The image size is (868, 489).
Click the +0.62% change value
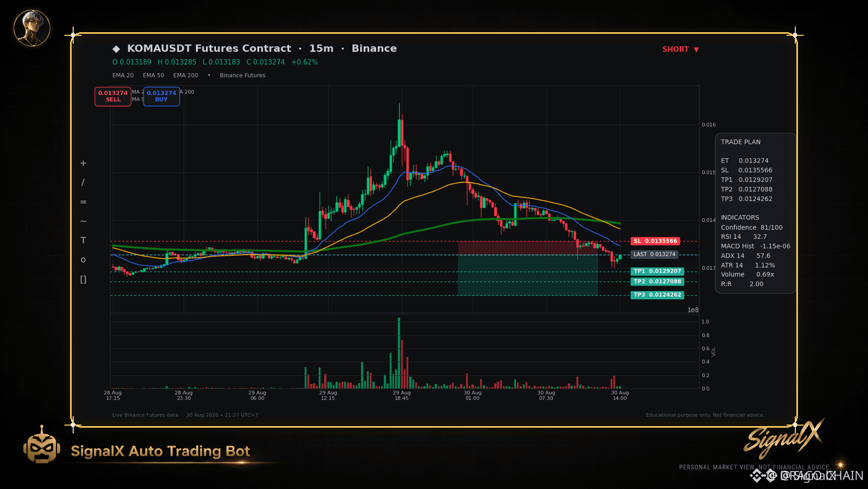(x=305, y=62)
